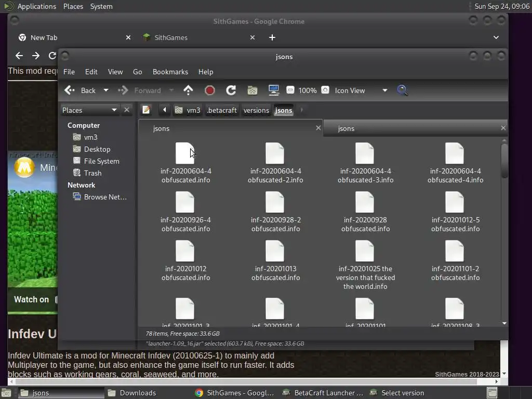Open the Edit menu
The width and height of the screenshot is (532, 399).
coord(91,72)
